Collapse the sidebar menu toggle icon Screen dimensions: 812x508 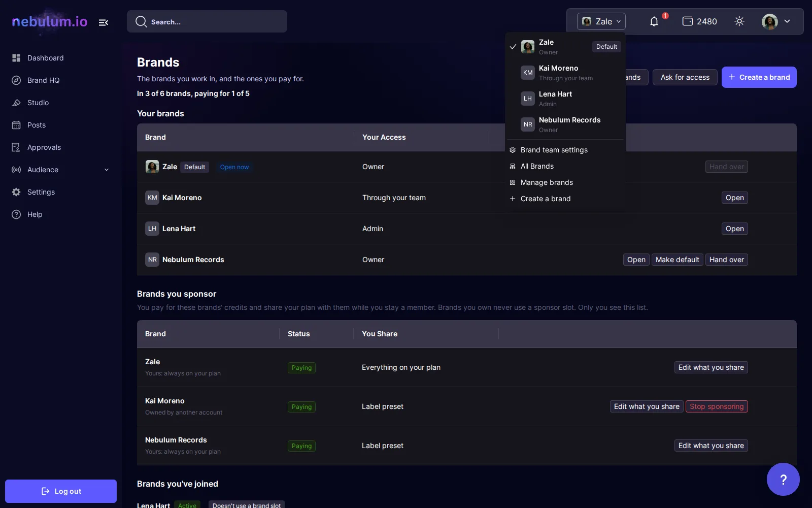104,22
